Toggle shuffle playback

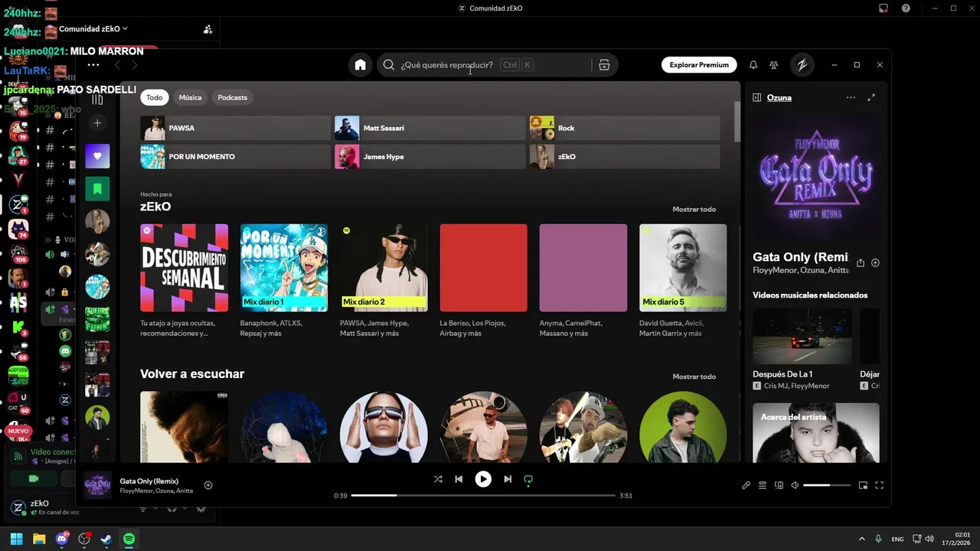click(x=438, y=479)
